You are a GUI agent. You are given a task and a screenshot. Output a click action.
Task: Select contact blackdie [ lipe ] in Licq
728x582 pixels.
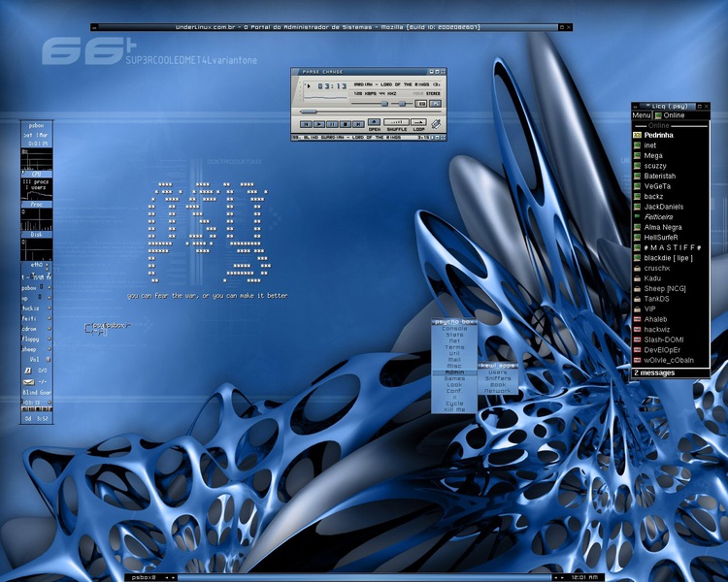point(671,258)
